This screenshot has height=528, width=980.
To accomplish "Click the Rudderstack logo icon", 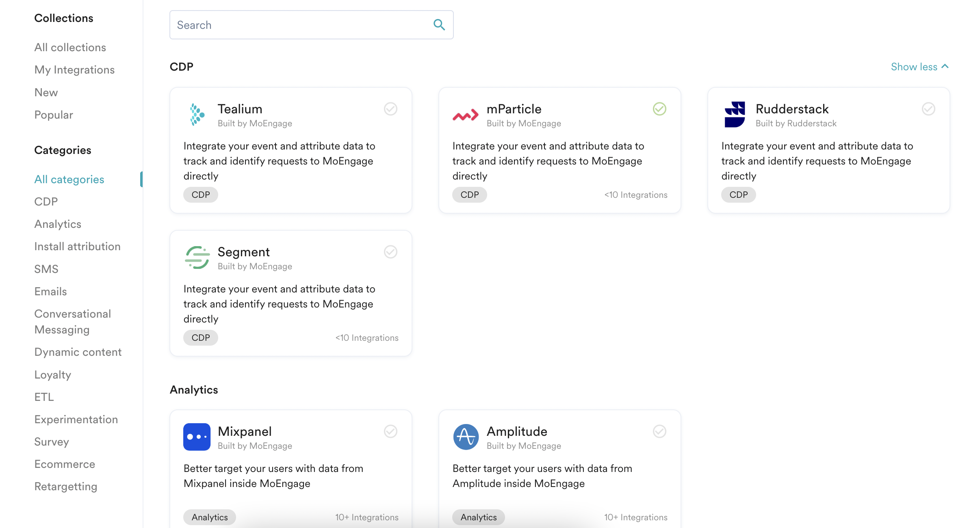I will [735, 115].
